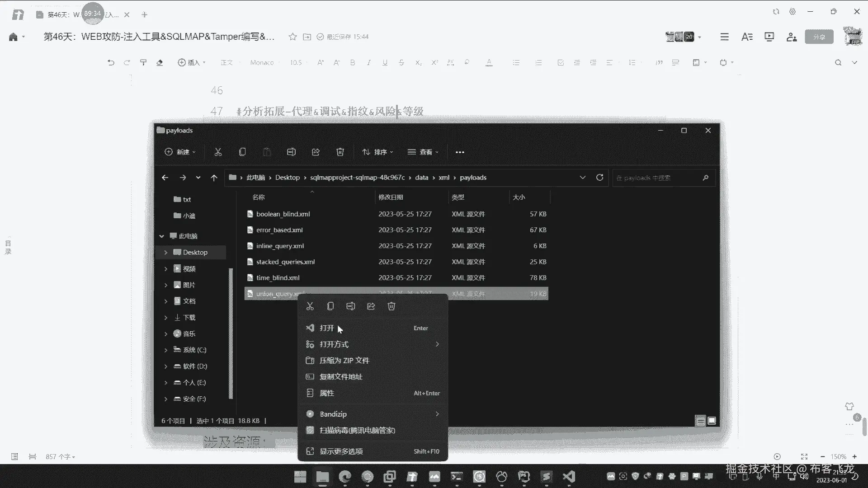Image resolution: width=868 pixels, height=488 pixels.
Task: Click the 新建 button in Explorer
Action: [180, 152]
